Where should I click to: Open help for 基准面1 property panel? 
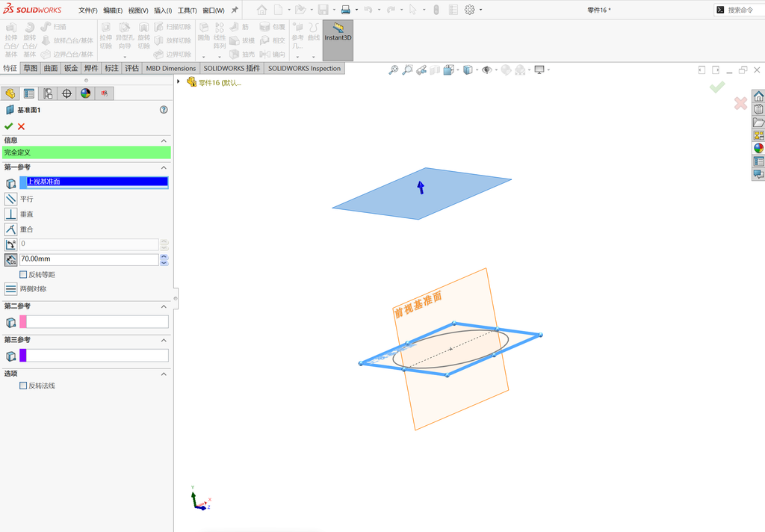tap(164, 110)
